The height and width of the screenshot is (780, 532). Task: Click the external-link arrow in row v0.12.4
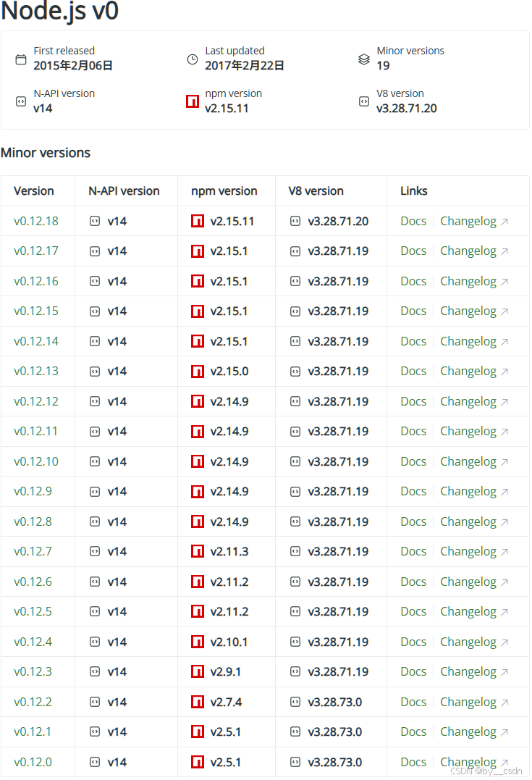[504, 642]
